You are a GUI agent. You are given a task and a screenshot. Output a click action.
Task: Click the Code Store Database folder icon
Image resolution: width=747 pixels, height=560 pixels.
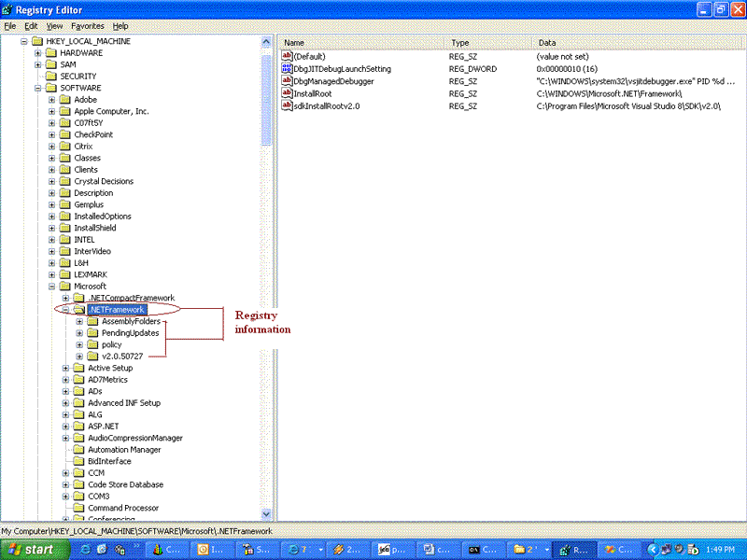pyautogui.click(x=78, y=484)
